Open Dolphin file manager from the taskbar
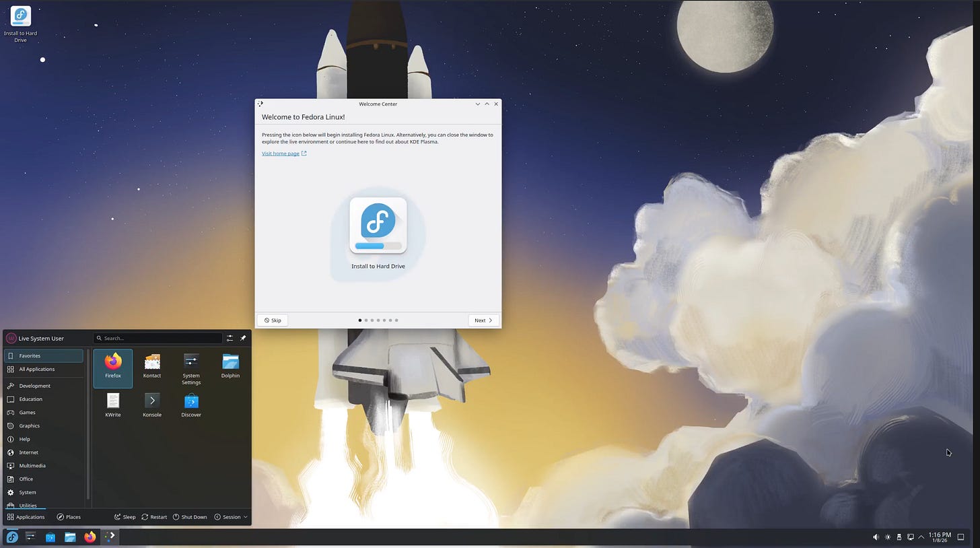980x548 pixels. click(x=70, y=537)
